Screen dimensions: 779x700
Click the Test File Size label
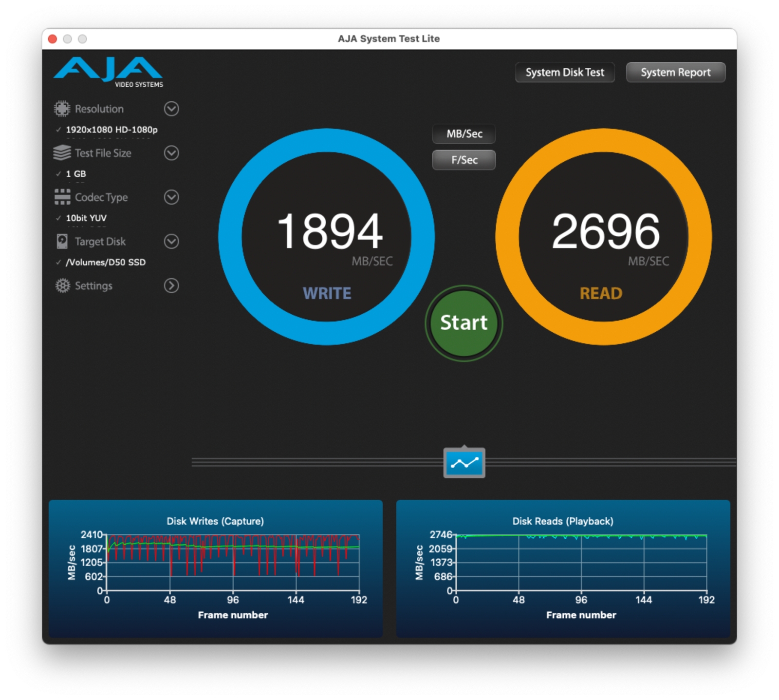click(x=103, y=153)
